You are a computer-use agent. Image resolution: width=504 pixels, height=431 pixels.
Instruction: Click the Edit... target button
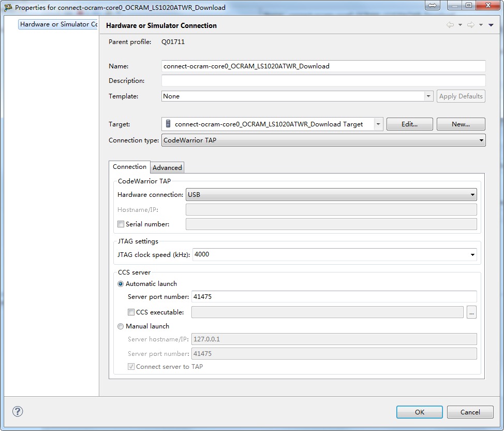coord(409,124)
